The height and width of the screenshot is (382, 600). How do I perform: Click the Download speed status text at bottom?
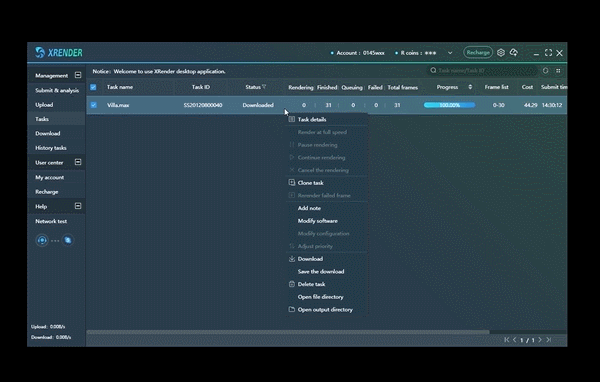pyautogui.click(x=51, y=337)
